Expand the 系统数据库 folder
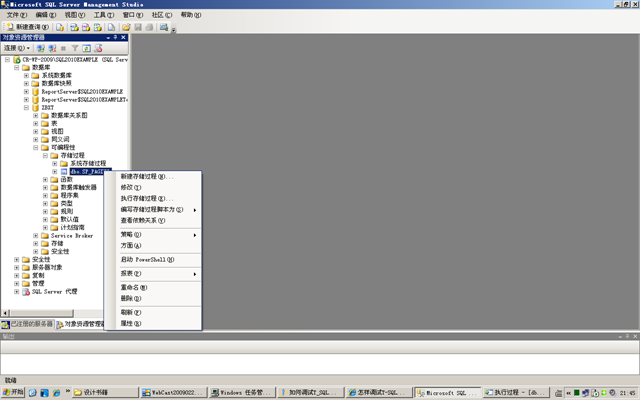This screenshot has height=400, width=640. tap(26, 76)
